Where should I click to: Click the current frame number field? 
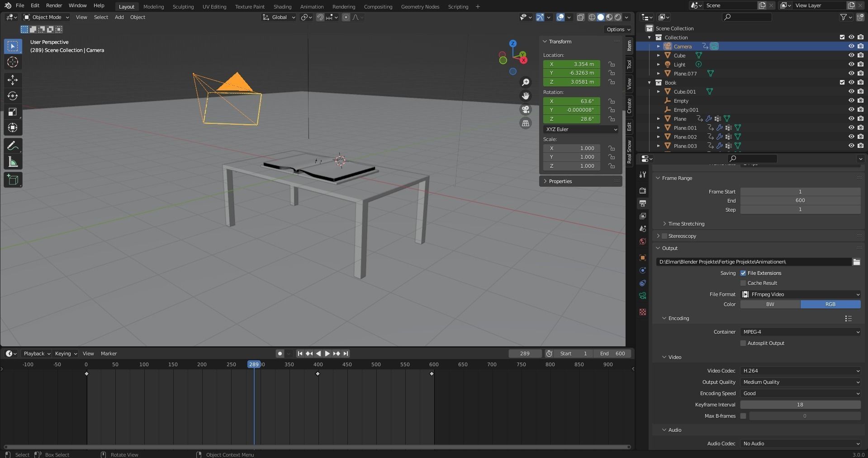tap(525, 354)
